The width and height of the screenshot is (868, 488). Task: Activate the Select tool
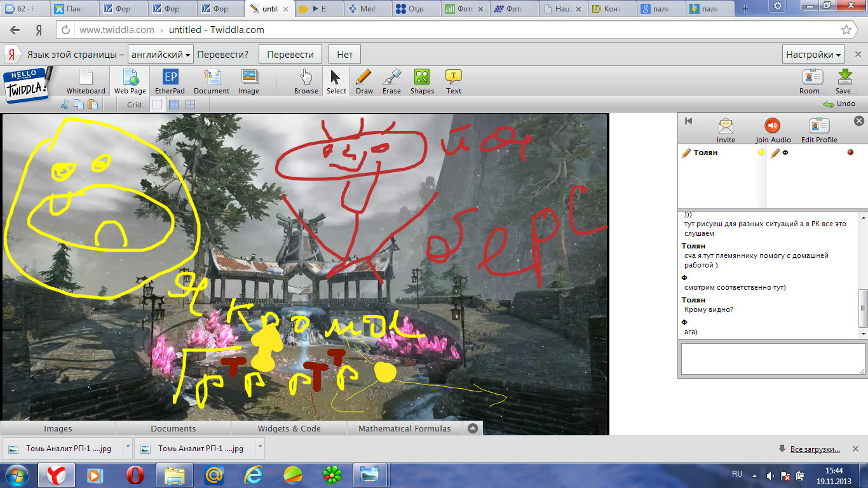click(x=336, y=82)
